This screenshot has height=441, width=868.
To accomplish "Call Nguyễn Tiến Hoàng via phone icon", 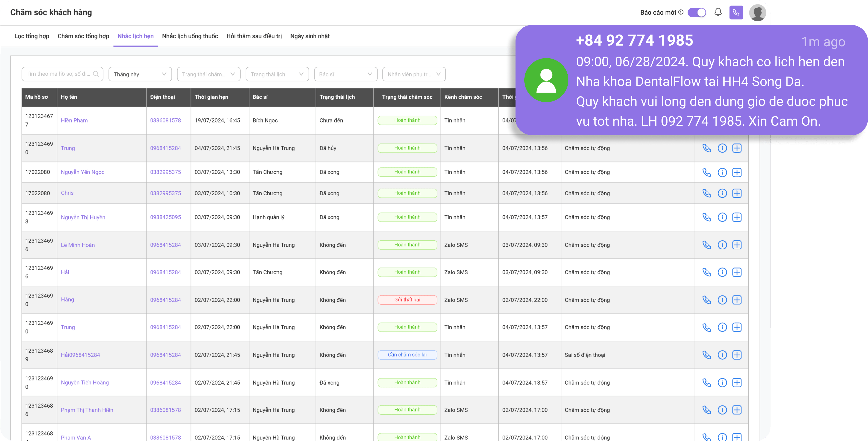I will click(x=707, y=382).
